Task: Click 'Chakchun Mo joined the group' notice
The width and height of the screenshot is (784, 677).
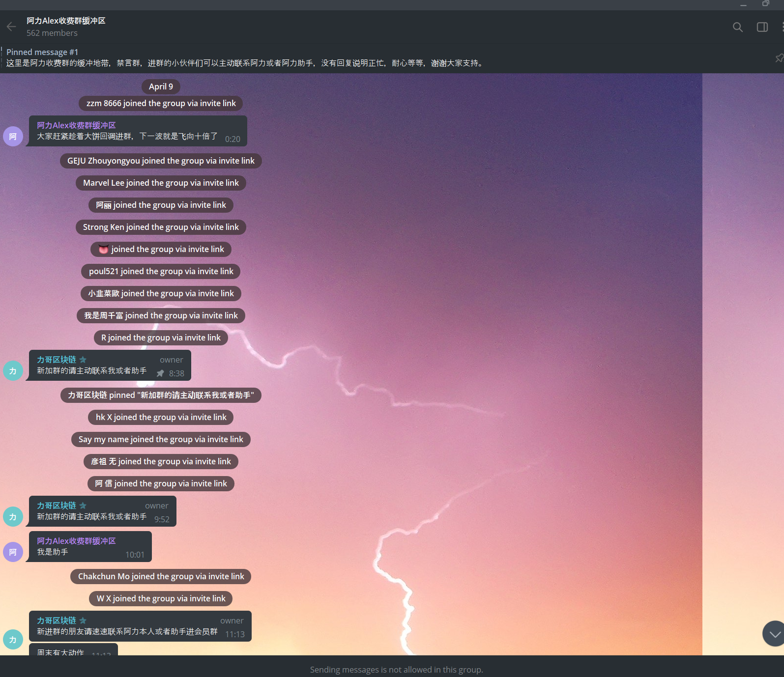Action: (x=161, y=576)
